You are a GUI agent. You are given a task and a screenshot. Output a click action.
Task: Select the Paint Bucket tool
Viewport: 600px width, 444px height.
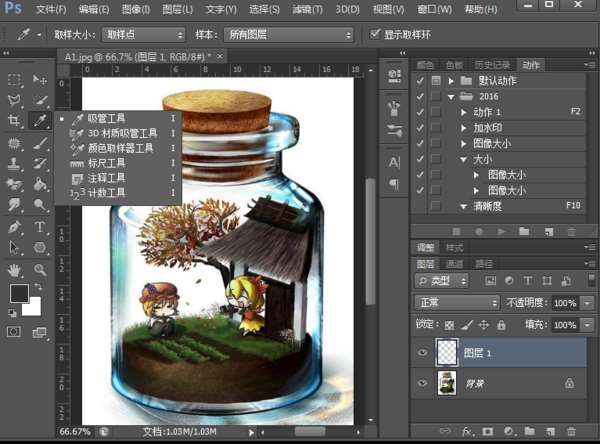pos(40,184)
